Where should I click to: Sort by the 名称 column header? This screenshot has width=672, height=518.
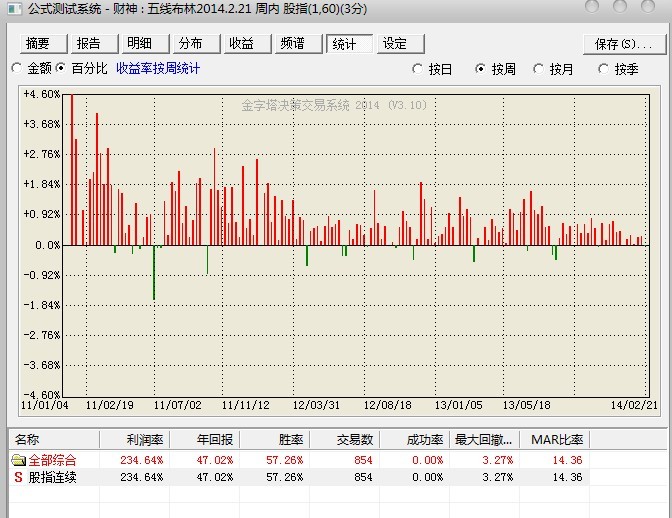pyautogui.click(x=54, y=440)
